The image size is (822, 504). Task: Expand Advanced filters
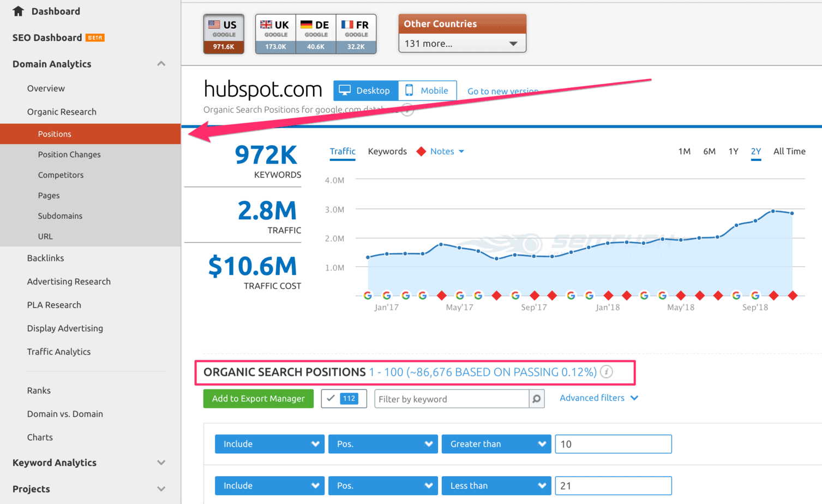point(598,398)
